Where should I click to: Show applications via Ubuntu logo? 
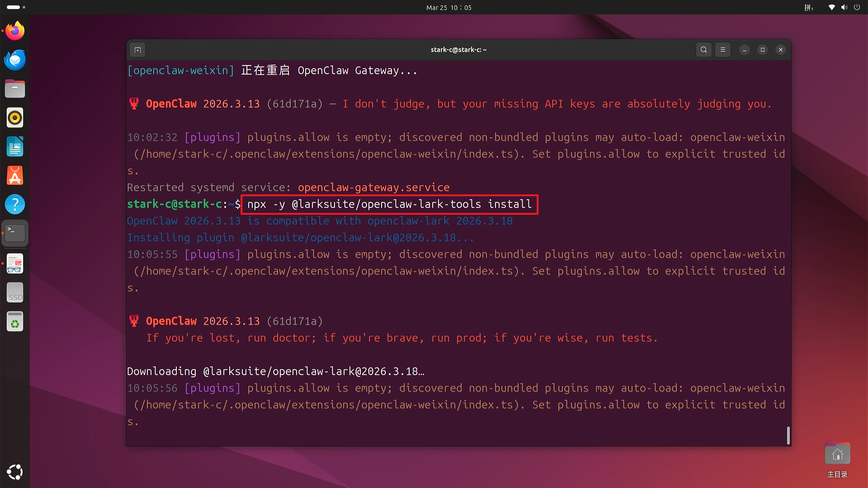[x=15, y=472]
